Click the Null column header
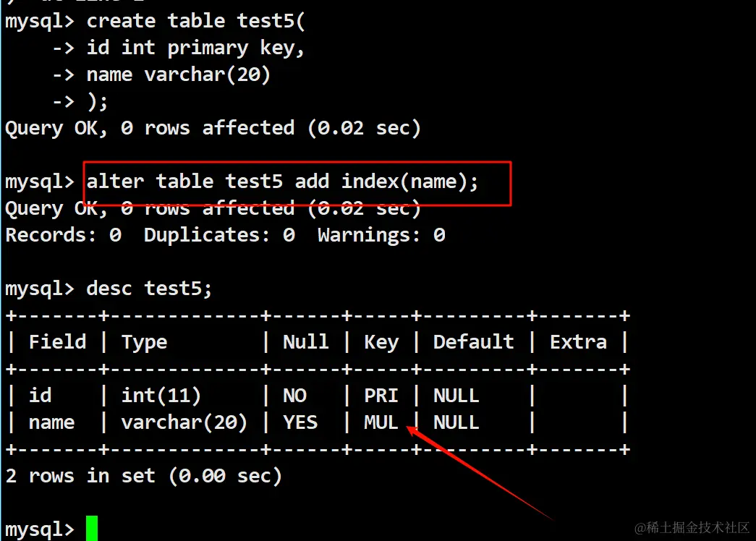756x541 pixels. coord(306,342)
